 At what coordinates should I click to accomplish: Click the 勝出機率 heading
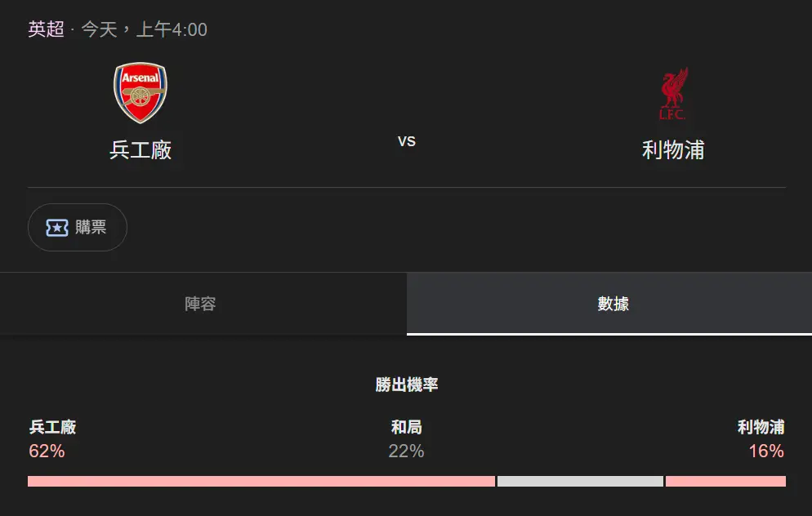(x=407, y=385)
